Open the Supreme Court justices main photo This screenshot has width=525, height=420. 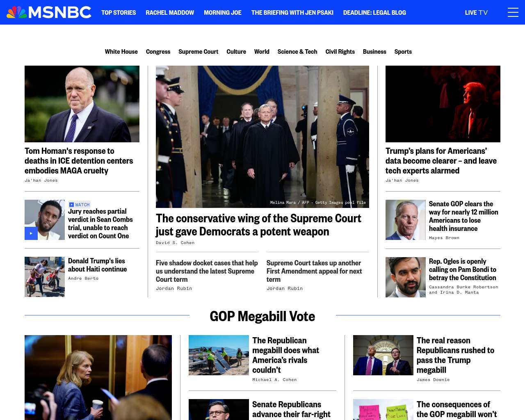pyautogui.click(x=262, y=137)
